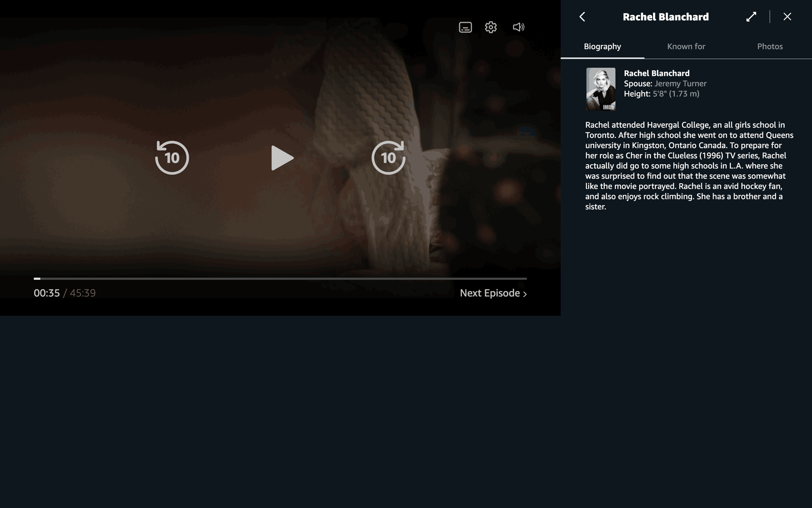The height and width of the screenshot is (508, 812).
Task: Click the volume speaker icon
Action: coord(518,27)
